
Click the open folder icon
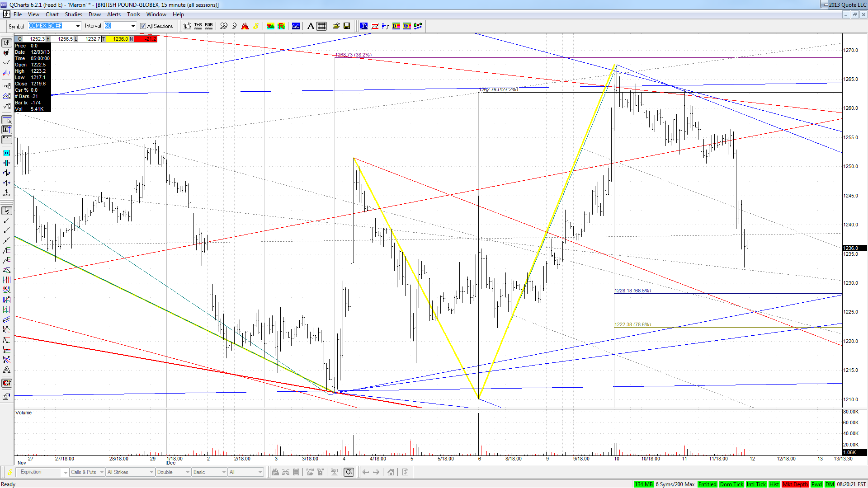pyautogui.click(x=336, y=26)
